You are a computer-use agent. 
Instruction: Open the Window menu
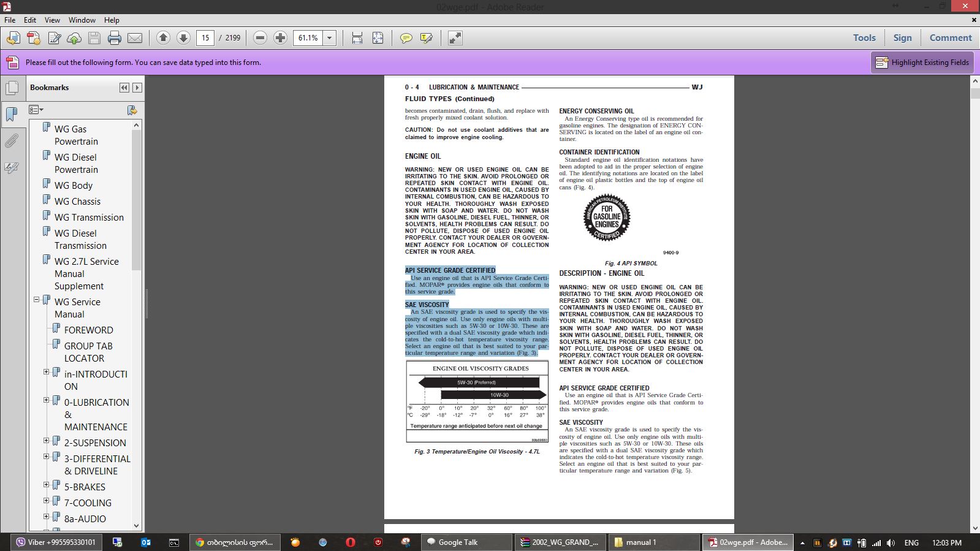(x=82, y=20)
